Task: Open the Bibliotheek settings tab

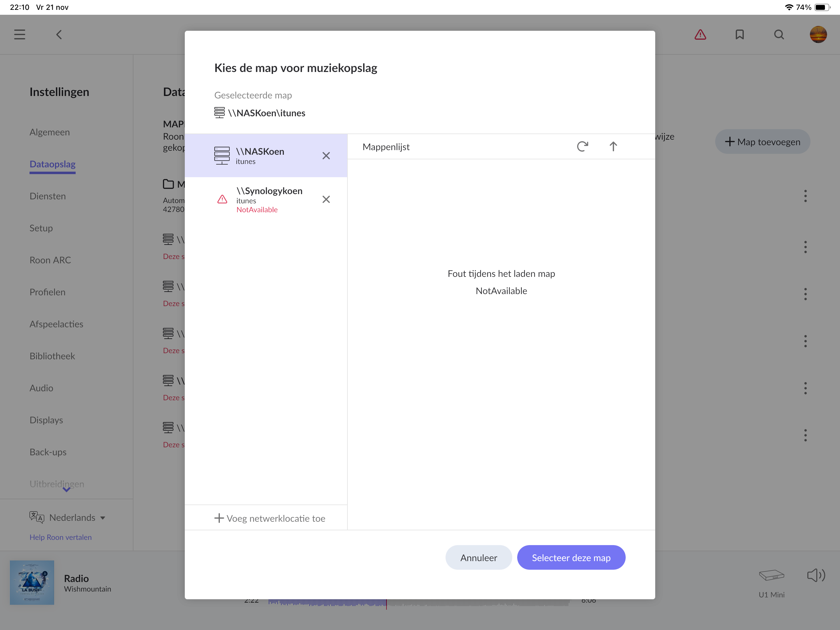Action: click(52, 356)
